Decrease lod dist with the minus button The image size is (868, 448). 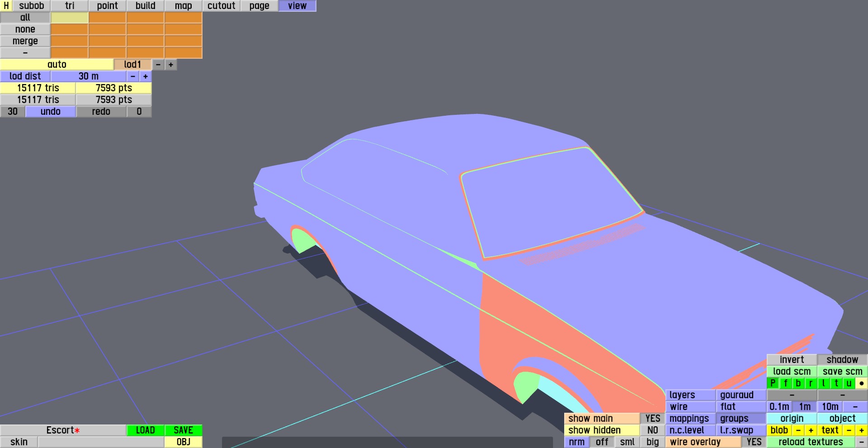[133, 76]
